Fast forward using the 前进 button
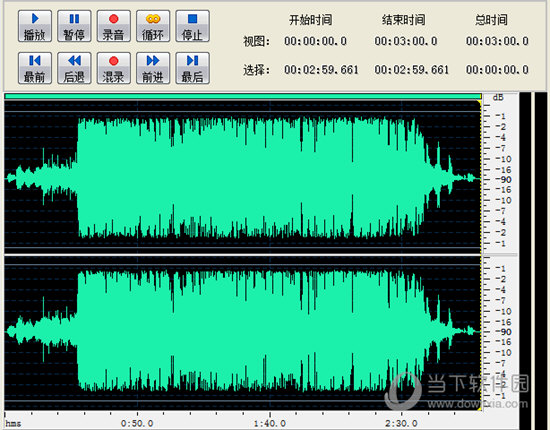The width and height of the screenshot is (550, 430). 153,68
